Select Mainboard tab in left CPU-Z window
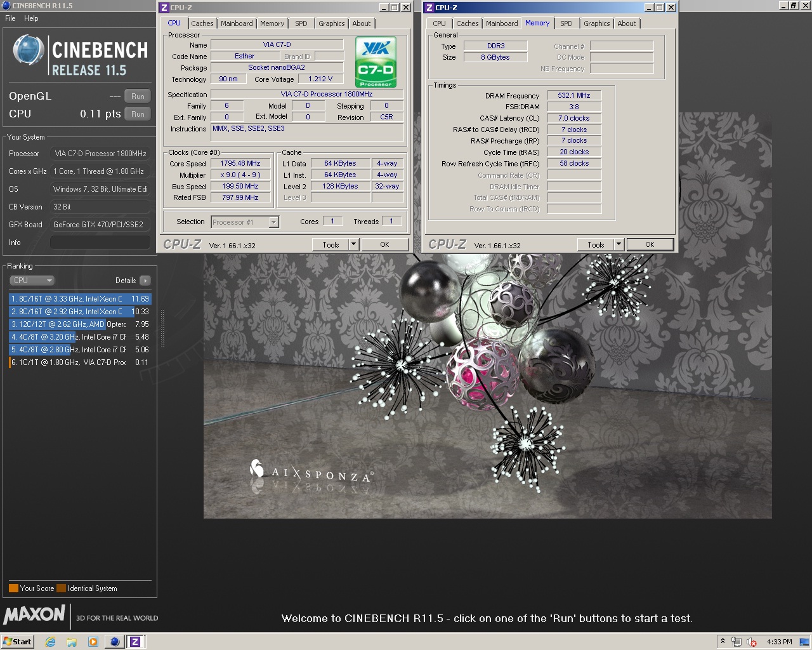812x650 pixels. point(237,23)
